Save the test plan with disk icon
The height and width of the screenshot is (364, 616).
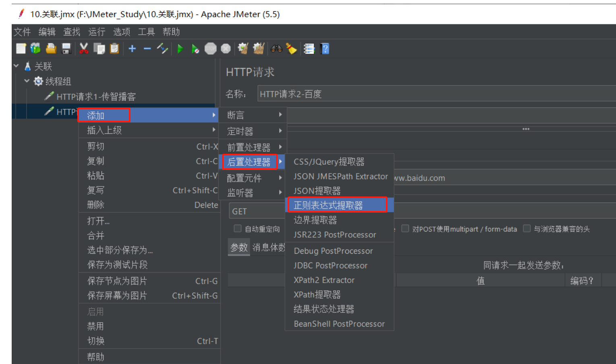(x=66, y=49)
